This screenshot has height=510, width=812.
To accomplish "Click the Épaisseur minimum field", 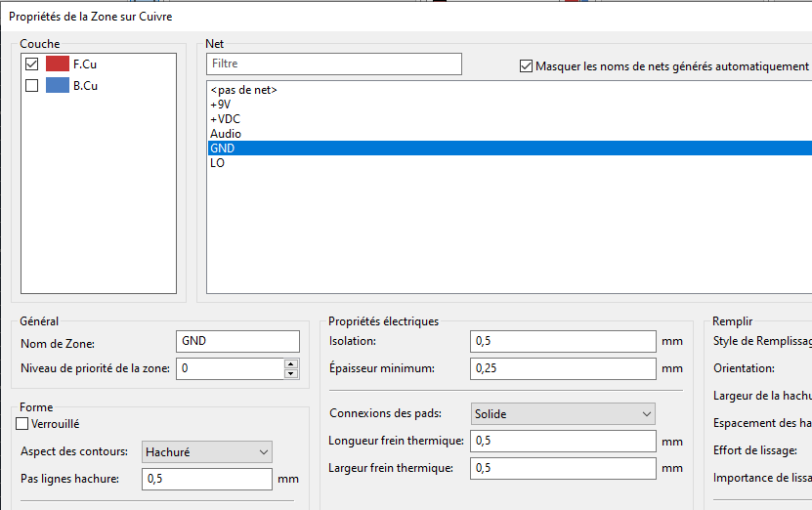I will click(562, 368).
